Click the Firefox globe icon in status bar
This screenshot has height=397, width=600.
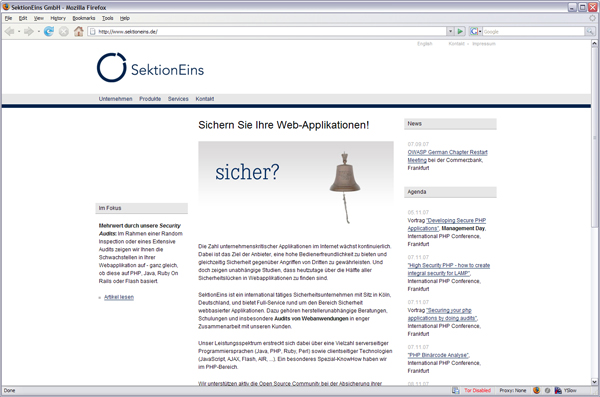pos(536,390)
